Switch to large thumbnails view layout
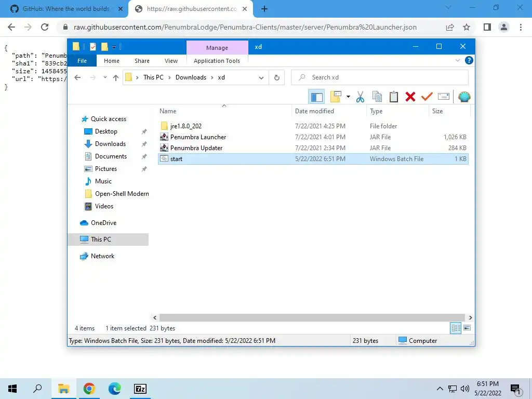This screenshot has width=532, height=399. click(467, 328)
